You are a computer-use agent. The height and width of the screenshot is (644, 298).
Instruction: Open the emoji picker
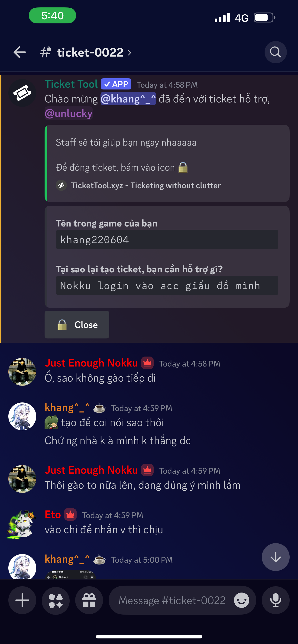[241, 600]
